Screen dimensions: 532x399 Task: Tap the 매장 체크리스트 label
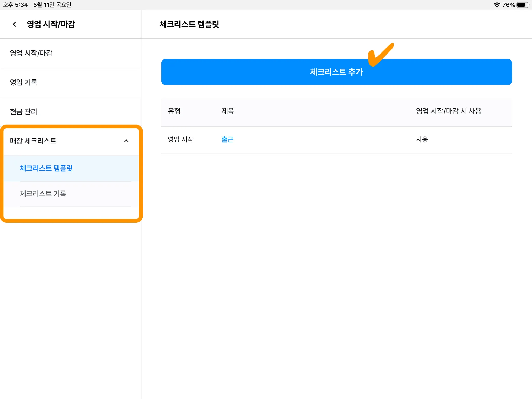click(33, 141)
